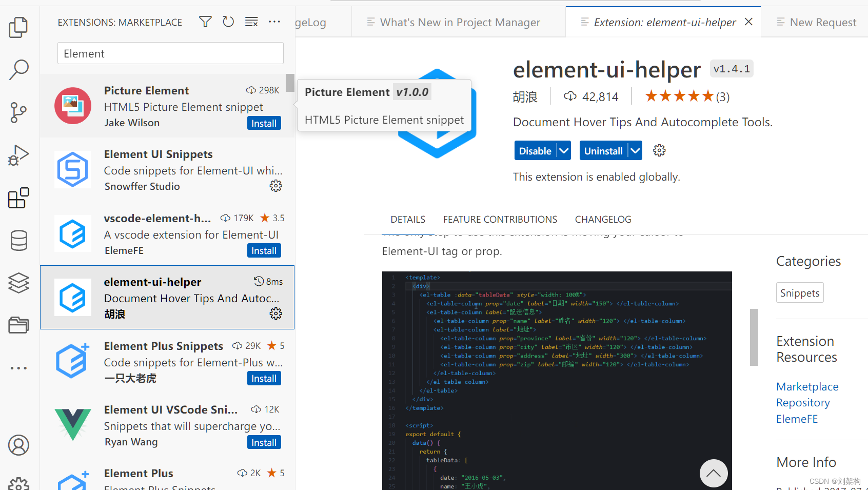Click the v1.4.1 version badge
The height and width of the screenshot is (490, 868).
(732, 69)
